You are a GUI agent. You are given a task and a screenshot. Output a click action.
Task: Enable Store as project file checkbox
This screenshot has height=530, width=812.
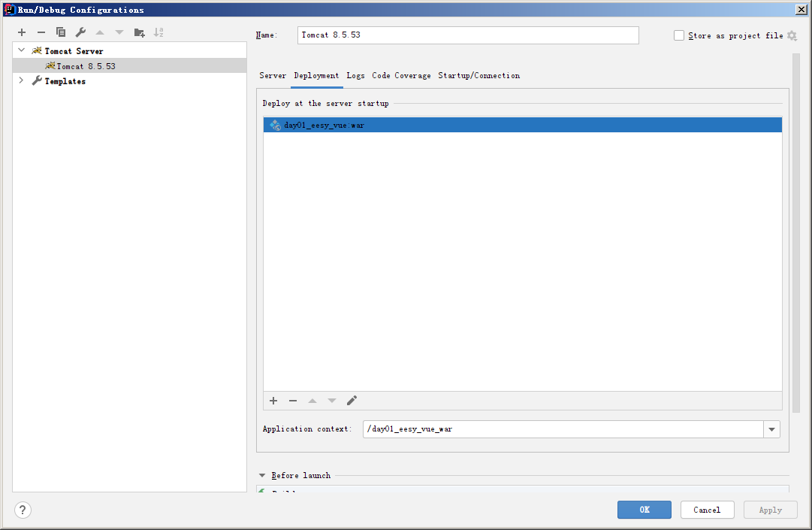(x=679, y=35)
